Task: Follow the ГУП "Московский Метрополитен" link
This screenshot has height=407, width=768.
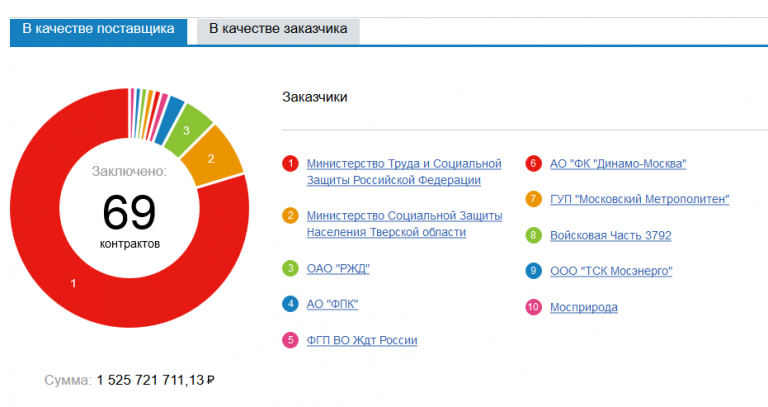Action: (639, 199)
